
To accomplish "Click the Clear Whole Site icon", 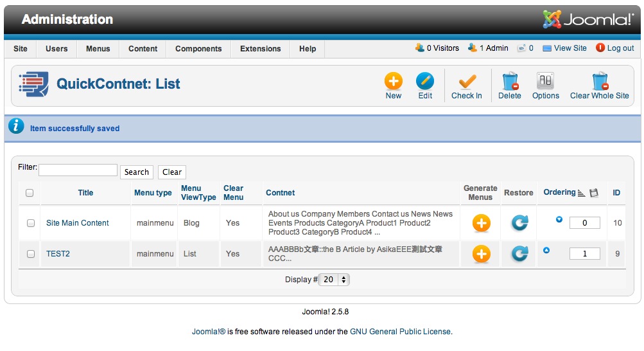I will pos(600,82).
